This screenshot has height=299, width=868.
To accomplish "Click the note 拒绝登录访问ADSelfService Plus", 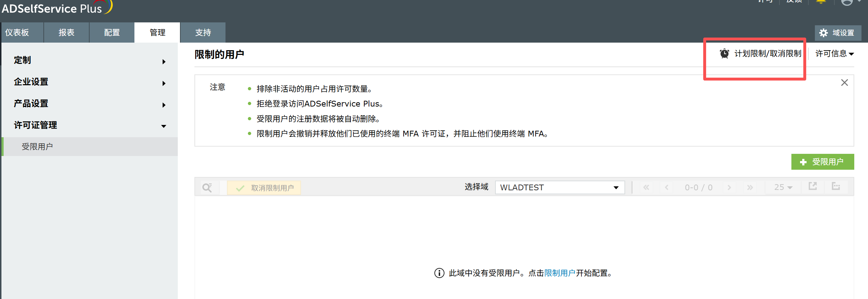I will (x=320, y=104).
